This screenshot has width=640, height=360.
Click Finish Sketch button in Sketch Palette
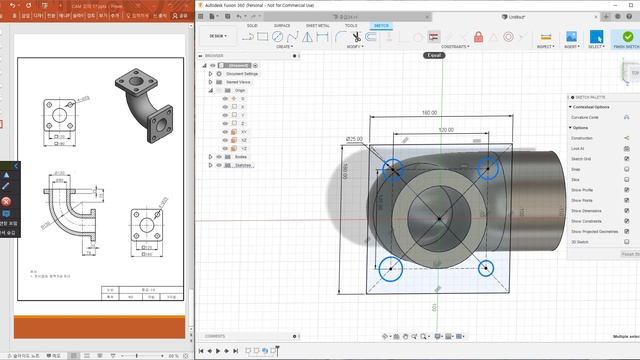(x=630, y=254)
